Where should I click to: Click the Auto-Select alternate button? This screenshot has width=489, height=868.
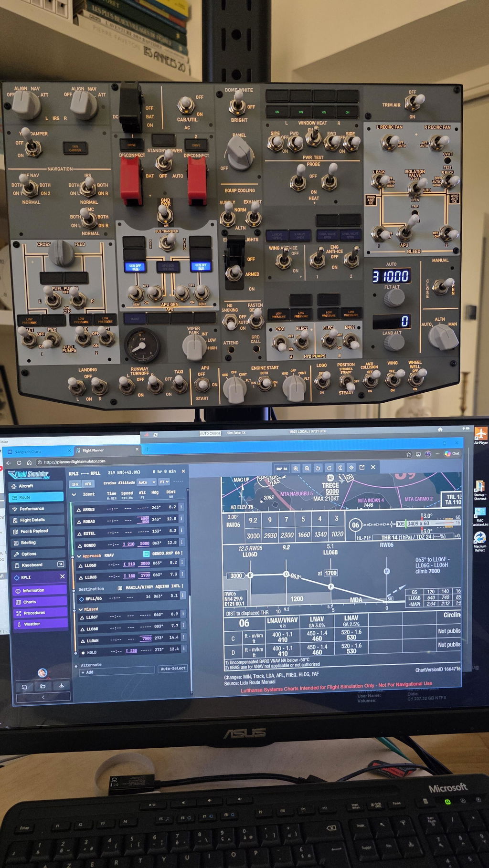173,669
